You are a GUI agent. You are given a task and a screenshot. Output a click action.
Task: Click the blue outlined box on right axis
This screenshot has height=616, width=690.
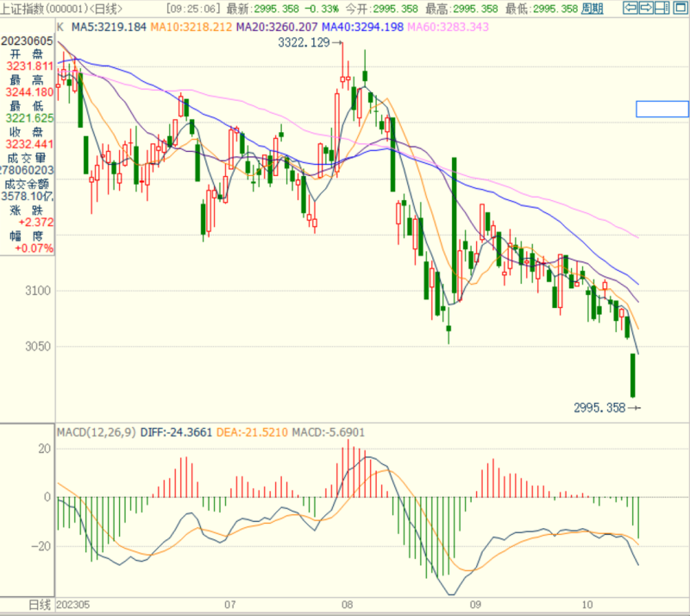coord(662,109)
